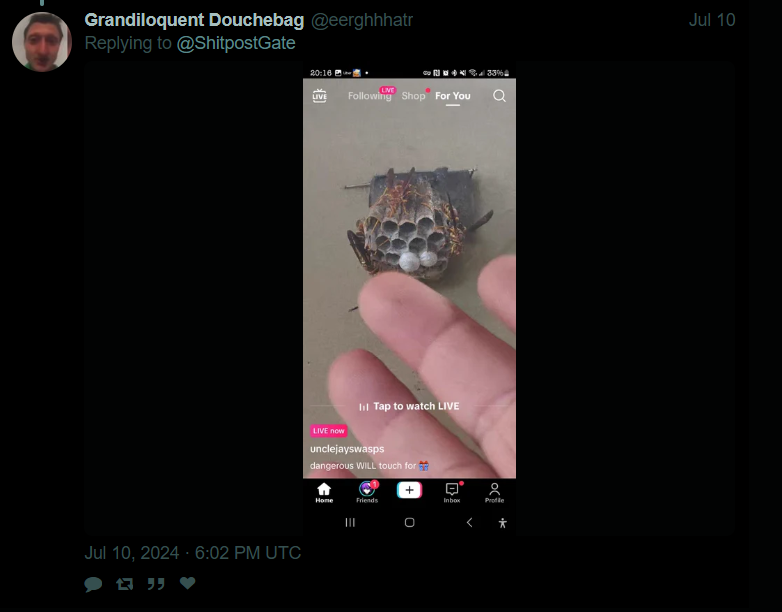Open the TikTok Home icon
Screen dimensions: 782x612
(x=324, y=493)
